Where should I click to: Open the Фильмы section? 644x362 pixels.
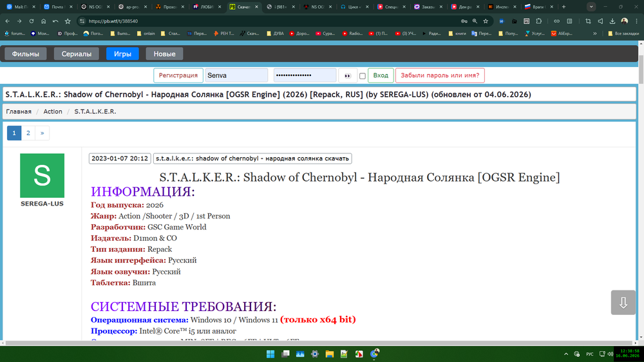click(x=26, y=54)
